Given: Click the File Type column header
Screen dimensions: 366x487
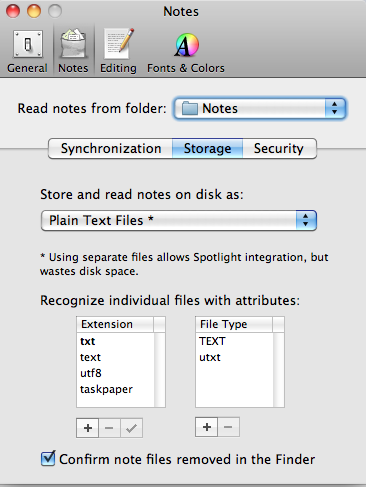Looking at the screenshot, I should coord(234,324).
